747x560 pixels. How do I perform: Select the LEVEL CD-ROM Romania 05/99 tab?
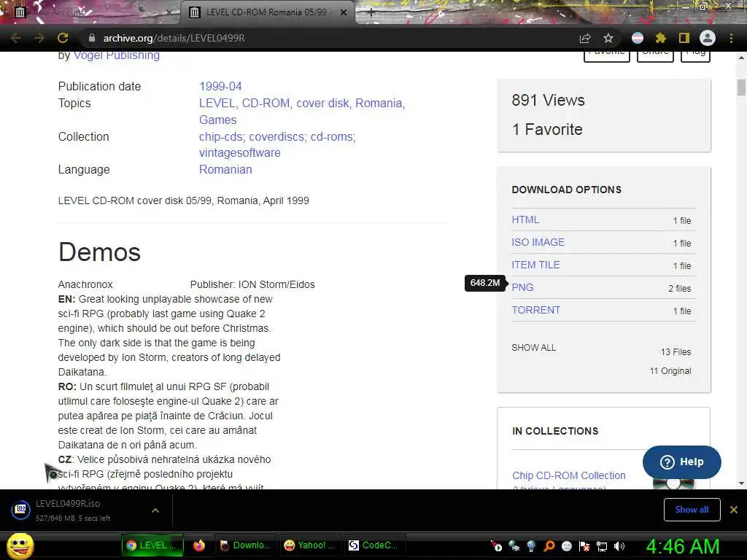(x=267, y=12)
